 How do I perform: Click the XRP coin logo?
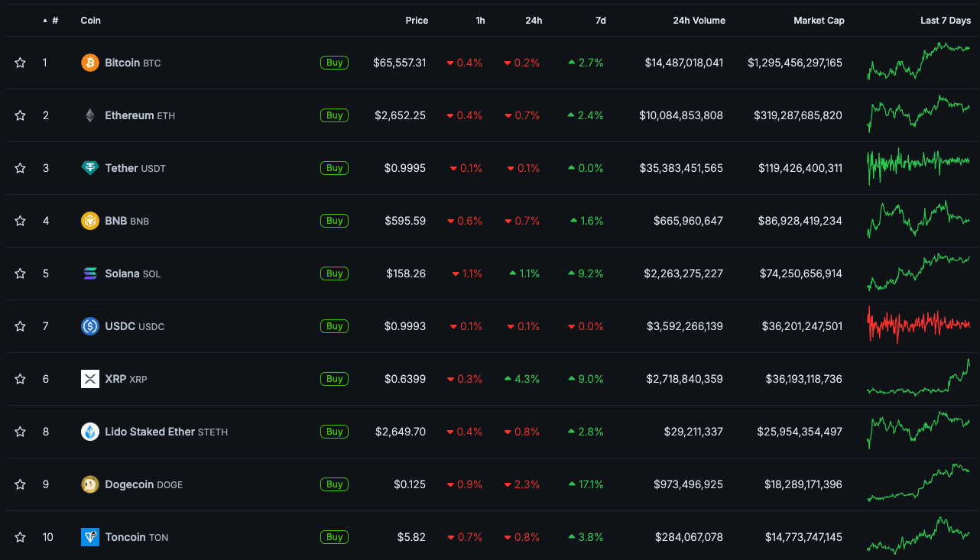(x=90, y=379)
